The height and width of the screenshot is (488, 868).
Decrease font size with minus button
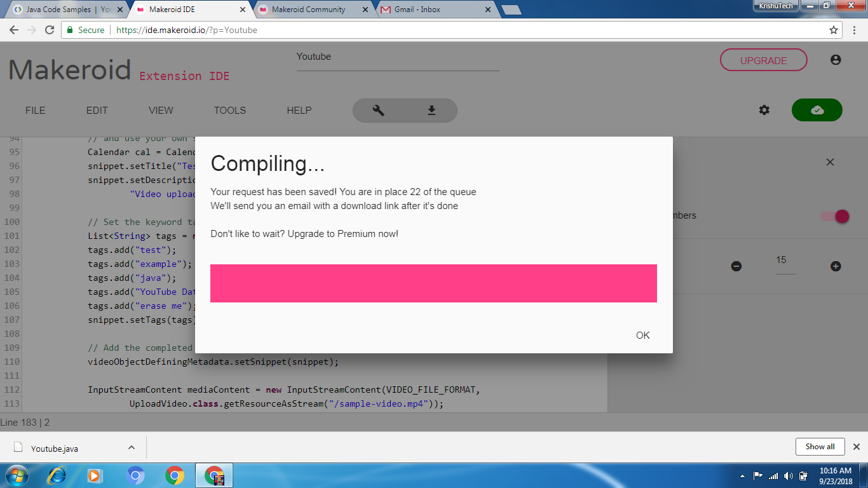[736, 266]
